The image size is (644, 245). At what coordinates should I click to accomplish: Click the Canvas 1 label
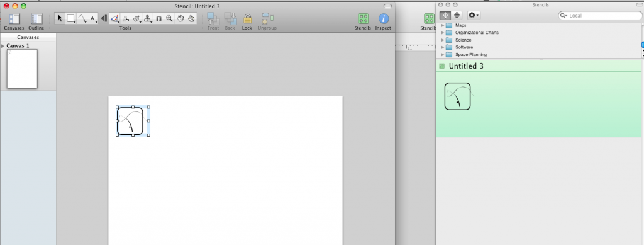(18, 45)
